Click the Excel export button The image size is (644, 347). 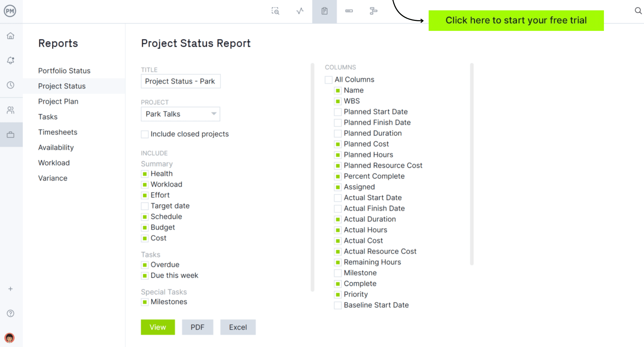[238, 327]
